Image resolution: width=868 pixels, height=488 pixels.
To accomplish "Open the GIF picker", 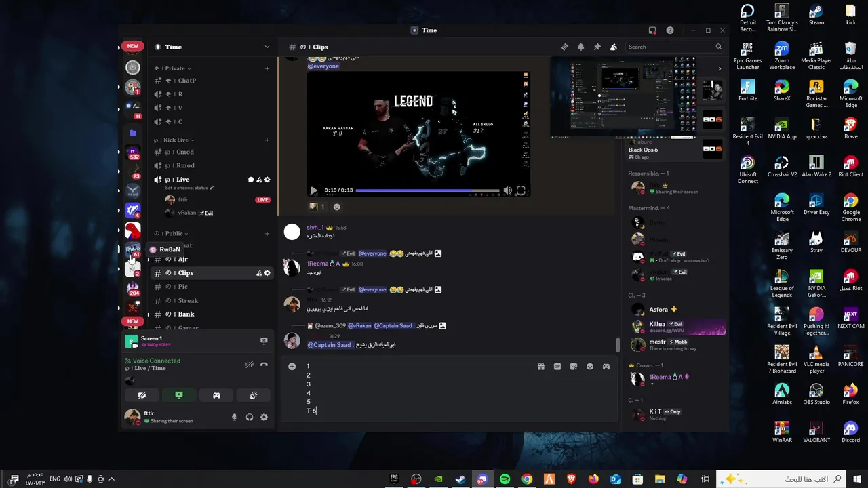I will tap(557, 367).
